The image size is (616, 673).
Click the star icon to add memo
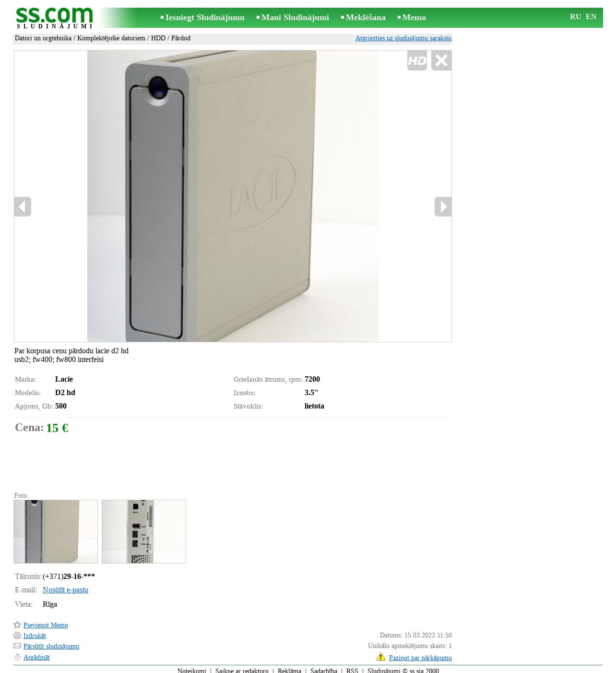[x=17, y=625]
